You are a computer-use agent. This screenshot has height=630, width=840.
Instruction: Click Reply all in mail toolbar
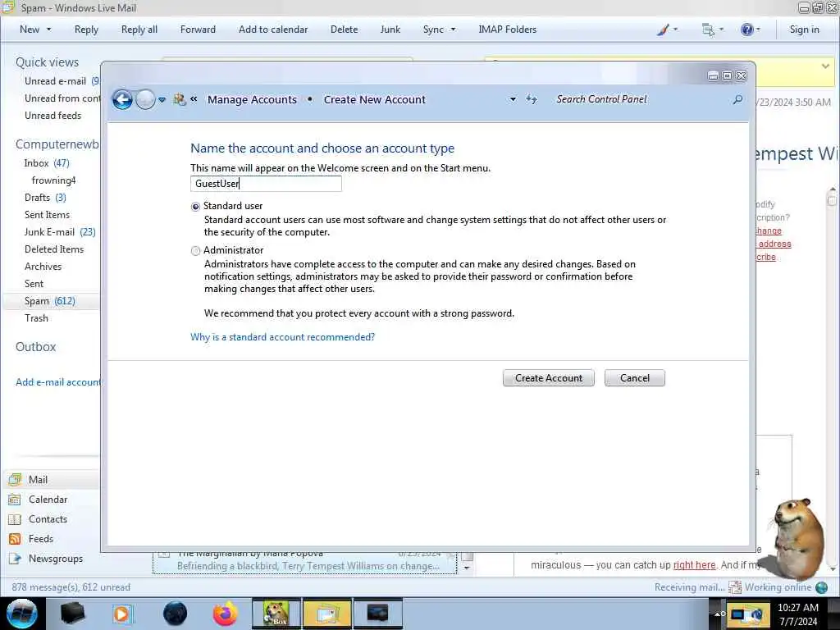click(139, 30)
